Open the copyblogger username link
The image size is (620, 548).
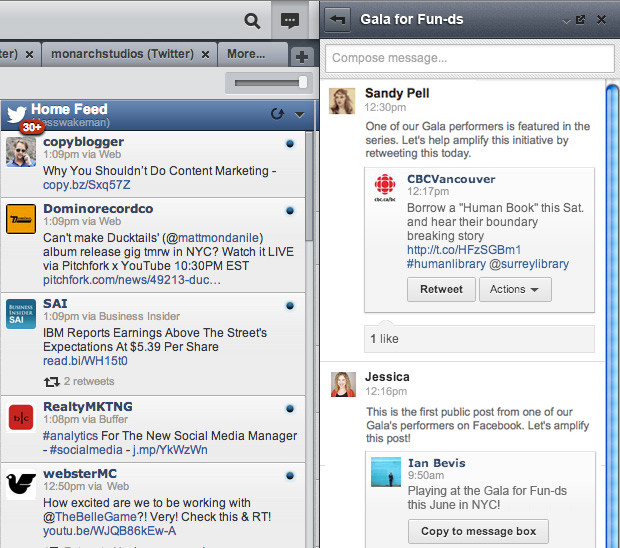click(83, 142)
